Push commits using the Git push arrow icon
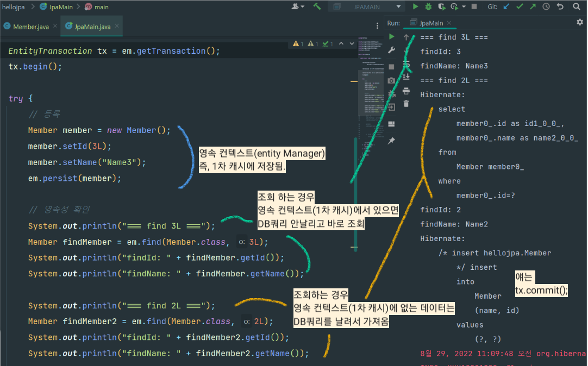The width and height of the screenshot is (588, 366). [533, 7]
